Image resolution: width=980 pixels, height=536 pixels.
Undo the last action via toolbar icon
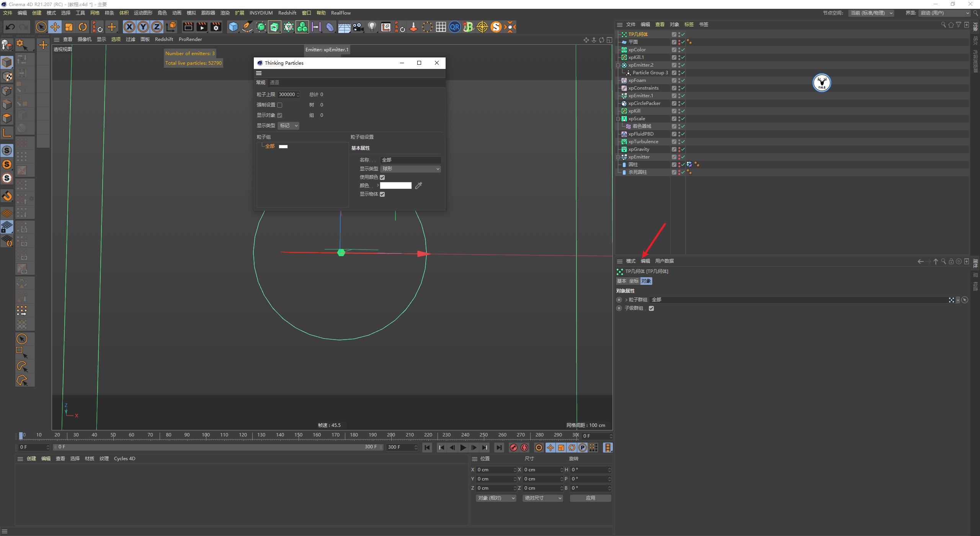point(10,27)
